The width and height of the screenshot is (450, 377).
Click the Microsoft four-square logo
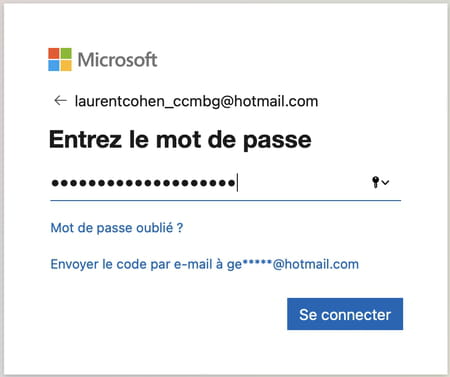(60, 60)
